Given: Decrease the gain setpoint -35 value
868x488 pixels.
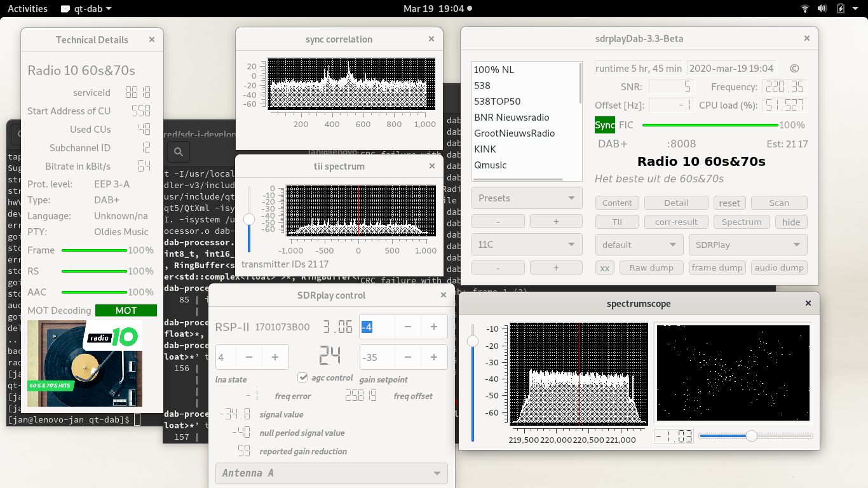Looking at the screenshot, I should coord(408,357).
